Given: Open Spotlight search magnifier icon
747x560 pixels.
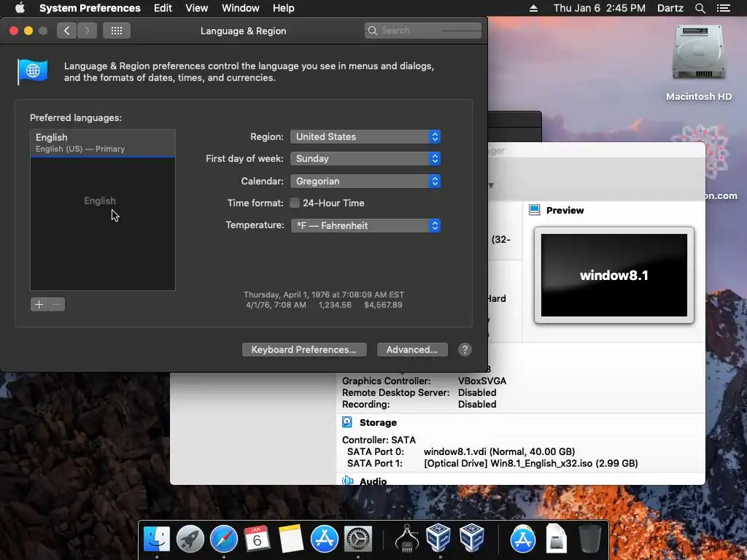Looking at the screenshot, I should coord(700,8).
